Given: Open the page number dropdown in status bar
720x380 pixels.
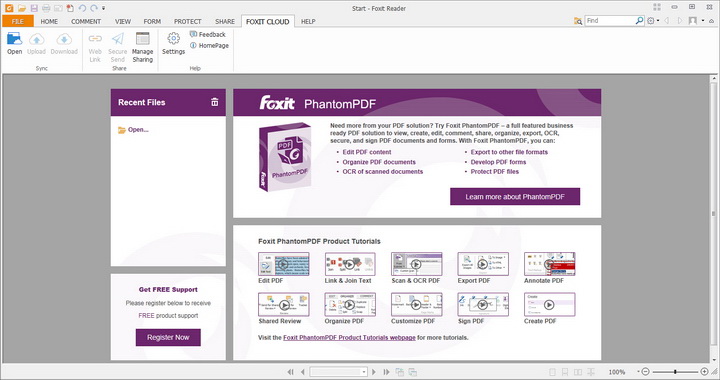Looking at the screenshot, I should click(x=364, y=372).
